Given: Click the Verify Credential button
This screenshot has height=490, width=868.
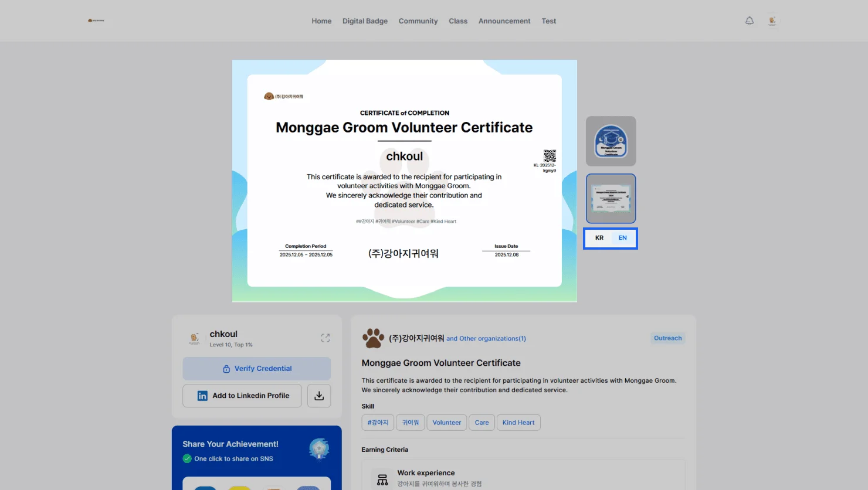Looking at the screenshot, I should [x=257, y=369].
